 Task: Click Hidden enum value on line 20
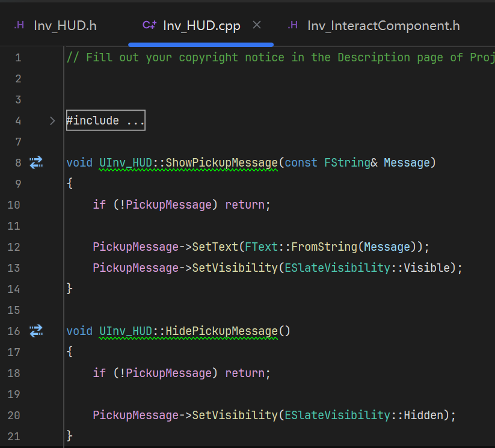(423, 415)
